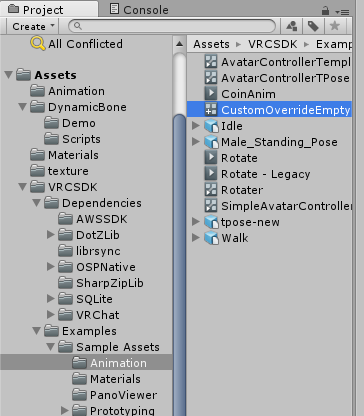Expand the Idle model asset
Viewport: 364px width, 416px height.
(196, 125)
